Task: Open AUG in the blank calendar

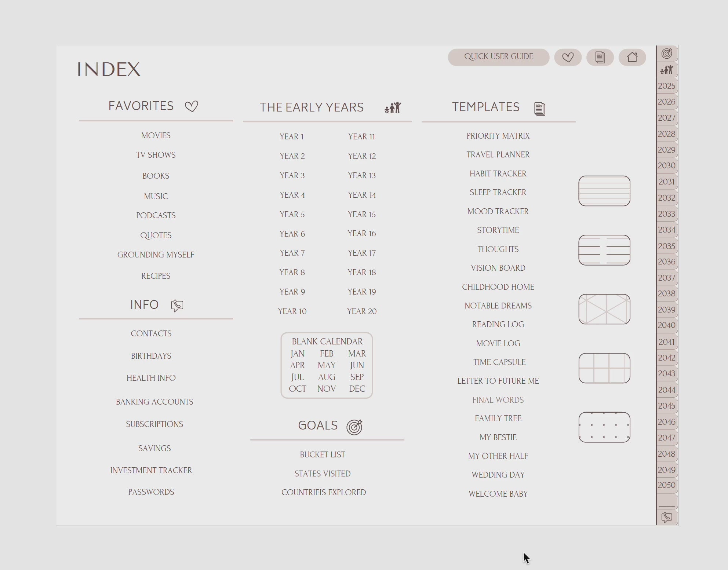Action: (326, 377)
